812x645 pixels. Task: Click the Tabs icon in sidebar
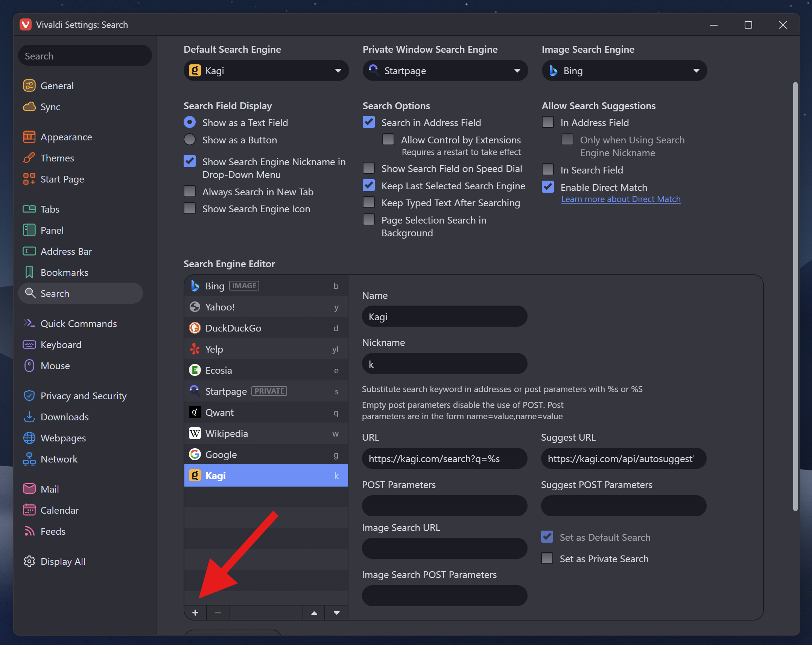click(x=29, y=209)
